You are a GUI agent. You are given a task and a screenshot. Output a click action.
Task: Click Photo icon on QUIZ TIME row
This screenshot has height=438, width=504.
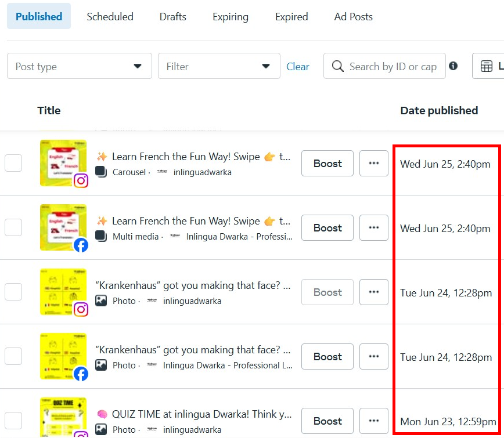101,429
